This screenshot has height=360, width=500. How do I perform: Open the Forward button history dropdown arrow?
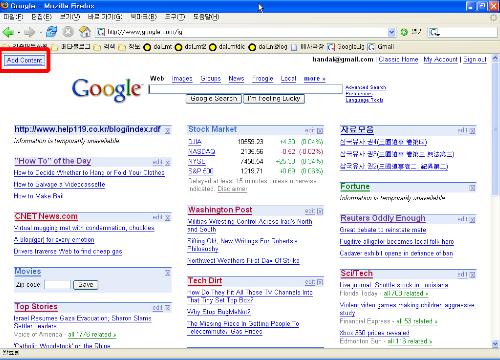[40, 32]
